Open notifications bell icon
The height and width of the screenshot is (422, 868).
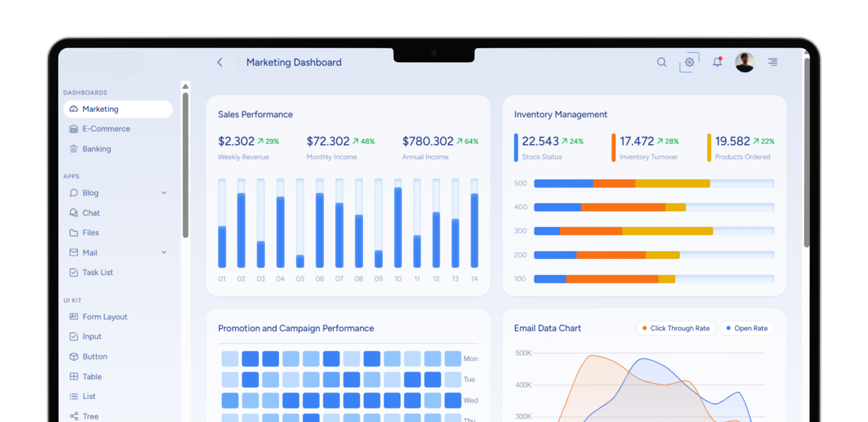717,62
